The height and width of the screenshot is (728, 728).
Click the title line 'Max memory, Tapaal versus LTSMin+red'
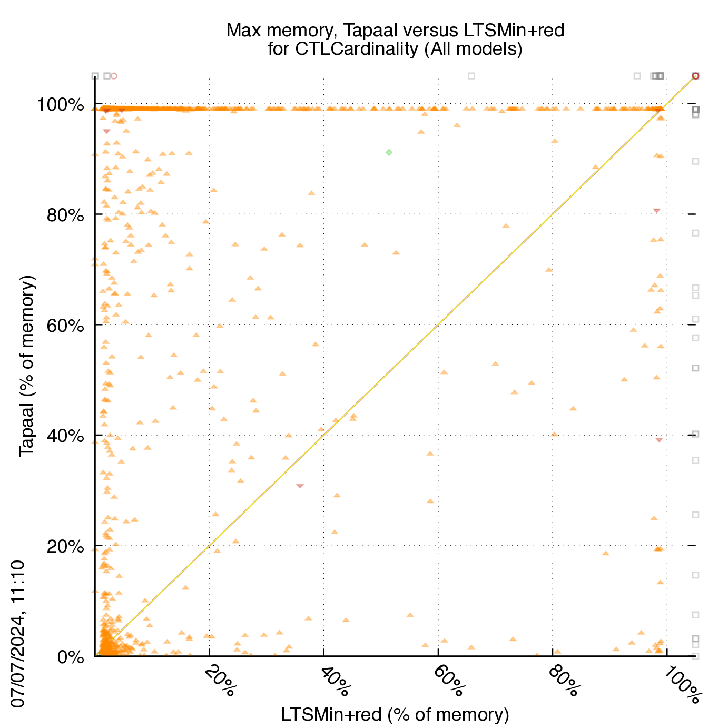tap(395, 31)
